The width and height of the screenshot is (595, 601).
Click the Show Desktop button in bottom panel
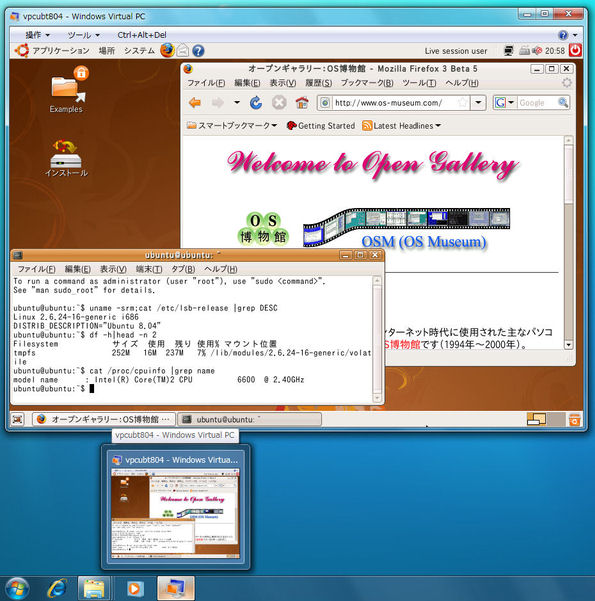point(17,419)
